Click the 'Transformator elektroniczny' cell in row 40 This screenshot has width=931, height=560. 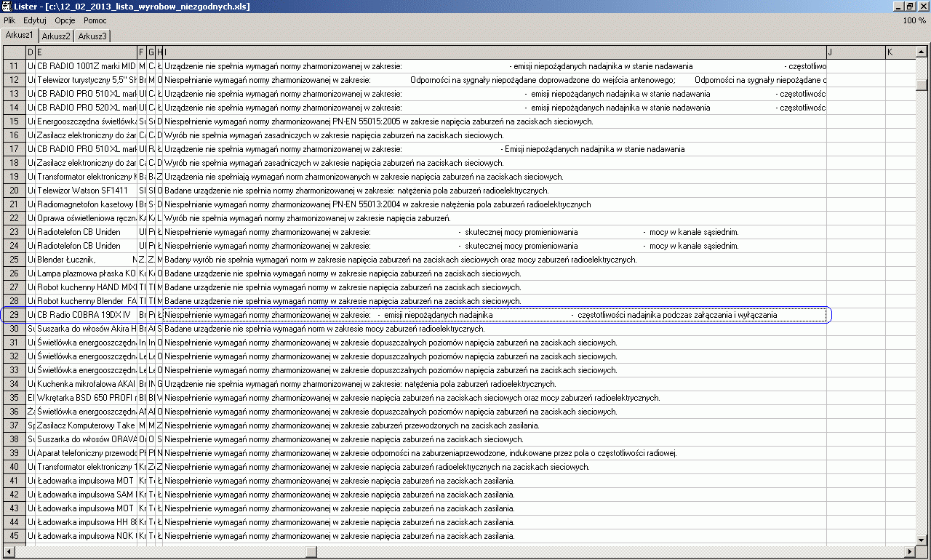coord(86,467)
